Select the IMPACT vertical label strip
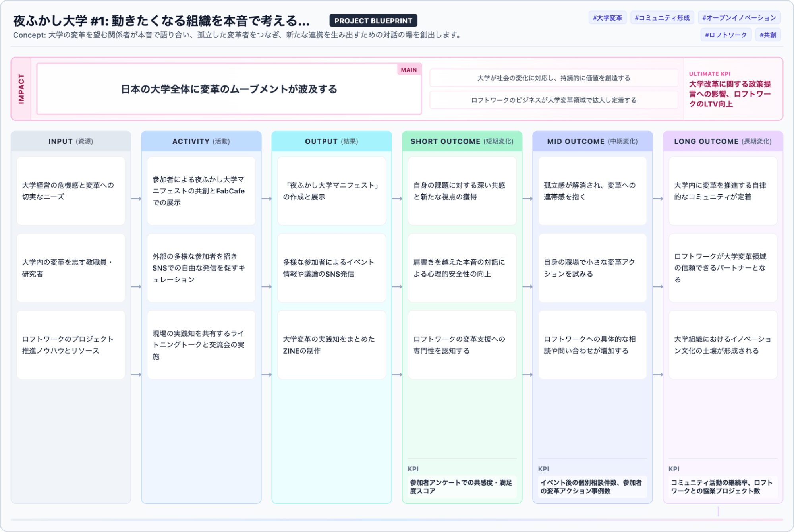 click(22, 88)
